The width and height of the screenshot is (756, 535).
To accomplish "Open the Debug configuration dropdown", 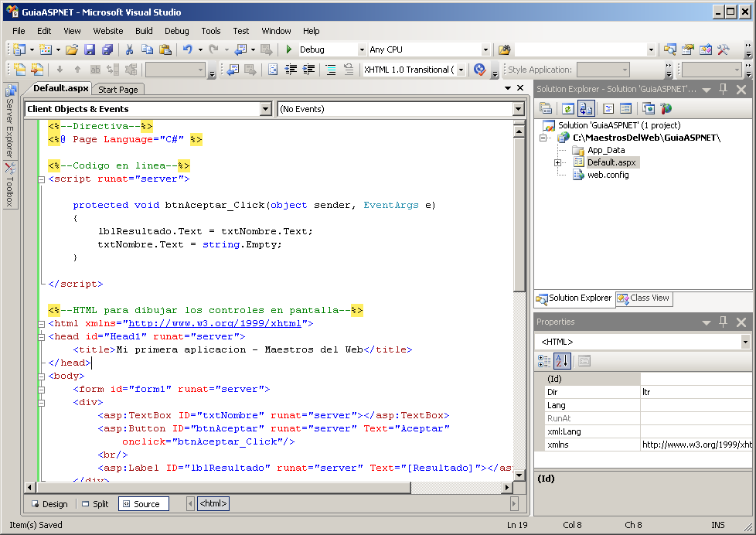I will (362, 49).
